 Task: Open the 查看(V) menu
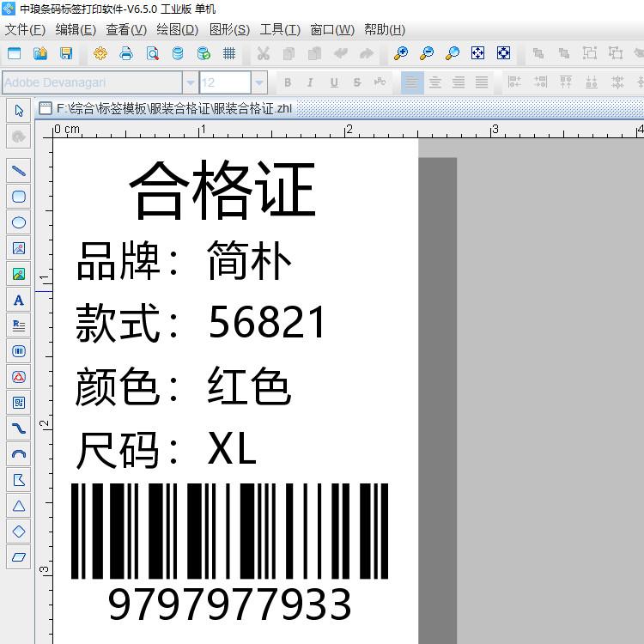[126, 29]
